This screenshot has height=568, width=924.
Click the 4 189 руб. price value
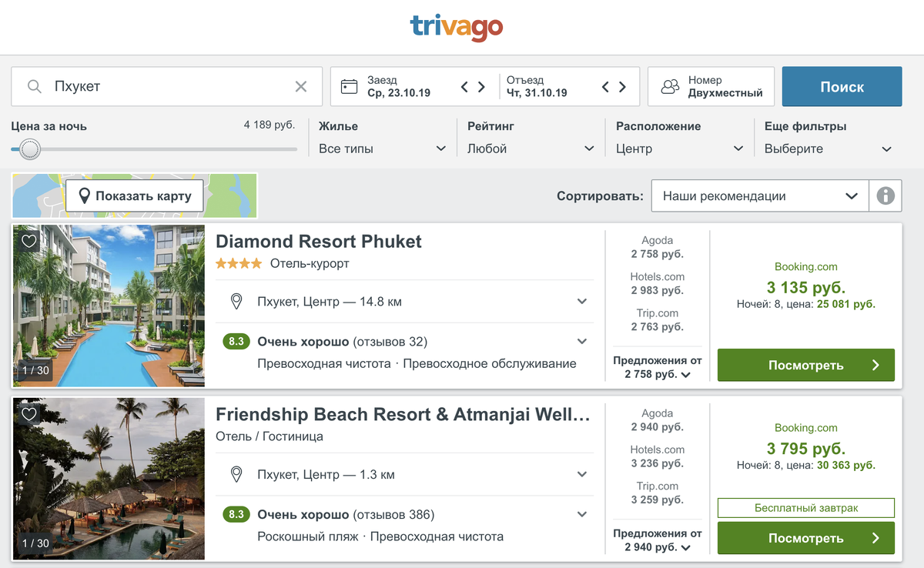click(269, 125)
